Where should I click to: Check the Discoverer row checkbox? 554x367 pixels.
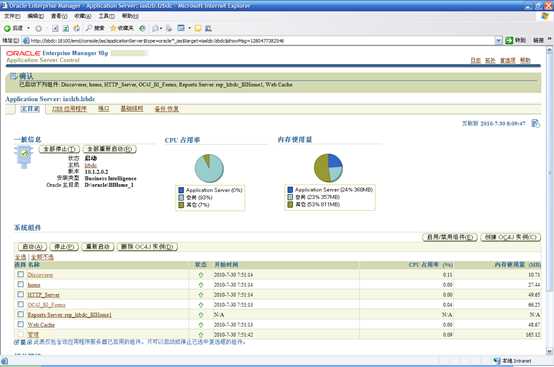pos(20,274)
